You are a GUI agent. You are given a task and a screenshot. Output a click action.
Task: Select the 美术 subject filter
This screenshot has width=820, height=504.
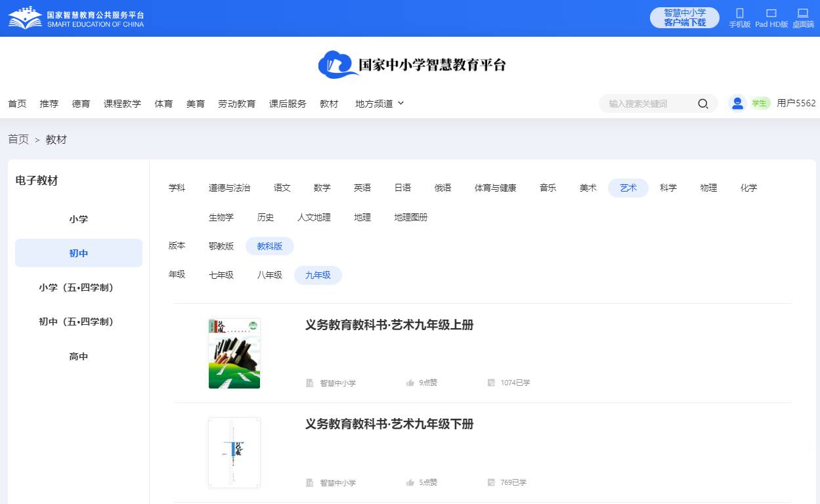(588, 188)
